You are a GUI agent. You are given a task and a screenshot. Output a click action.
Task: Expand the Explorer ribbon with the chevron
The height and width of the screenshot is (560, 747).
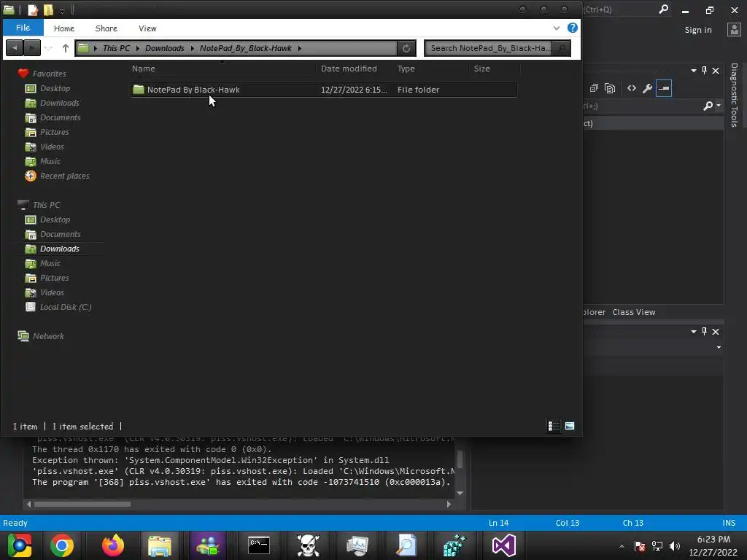point(556,28)
